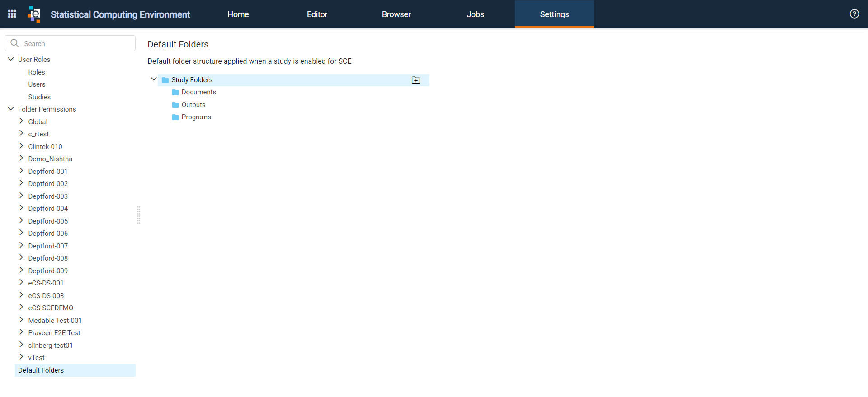The height and width of the screenshot is (397, 868).
Task: Expand the eCS-DS-001 node
Action: click(x=21, y=282)
